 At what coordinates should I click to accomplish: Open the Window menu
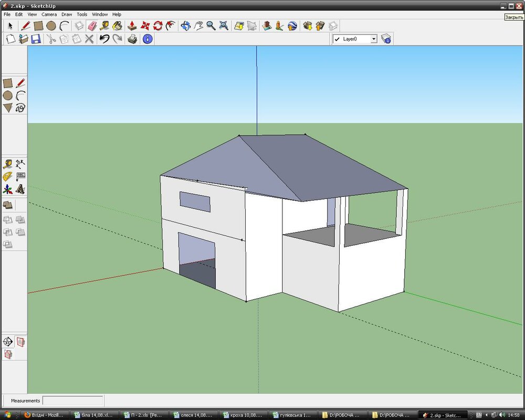pos(99,15)
